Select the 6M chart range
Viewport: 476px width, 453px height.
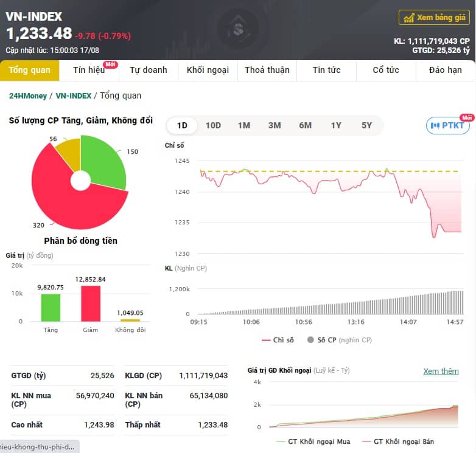[306, 125]
